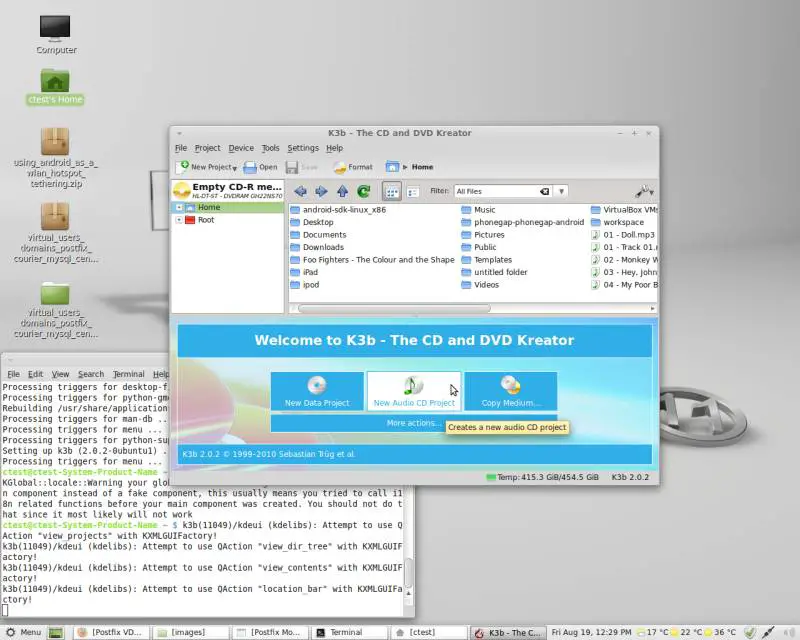Open the taskbar Menu button
Image resolution: width=800 pixels, height=640 pixels.
coord(23,632)
